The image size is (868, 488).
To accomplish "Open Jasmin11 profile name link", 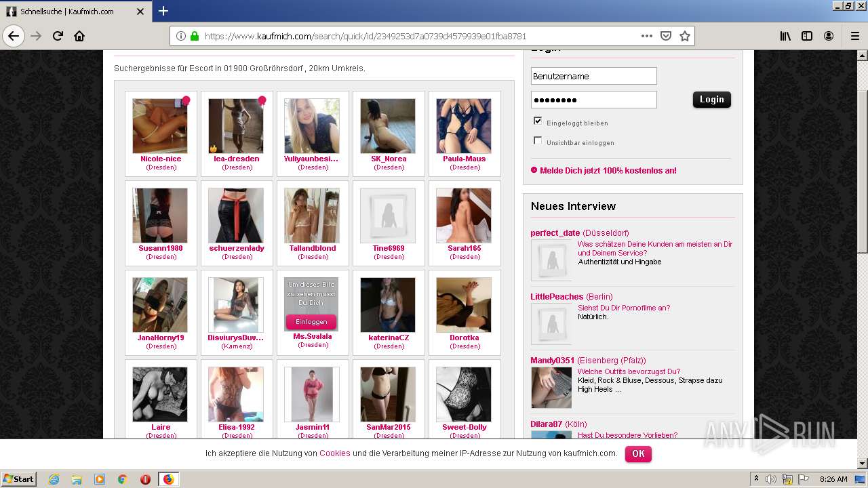I will click(x=313, y=427).
